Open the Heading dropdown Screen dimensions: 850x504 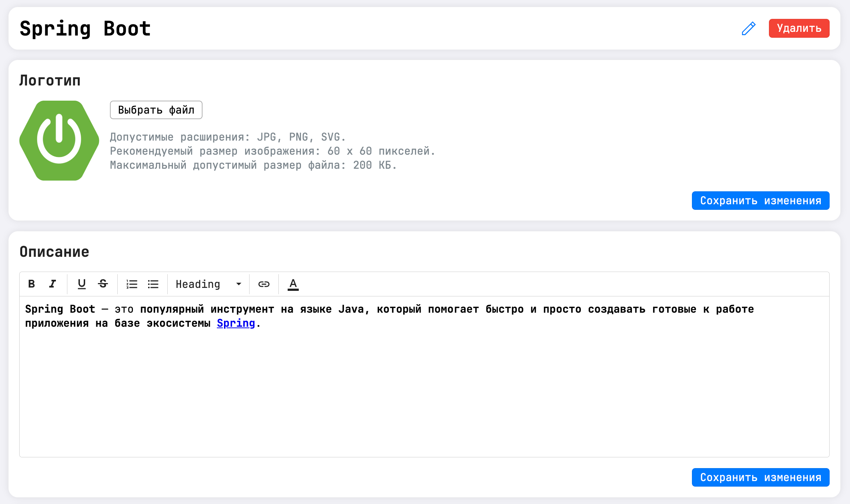click(208, 284)
